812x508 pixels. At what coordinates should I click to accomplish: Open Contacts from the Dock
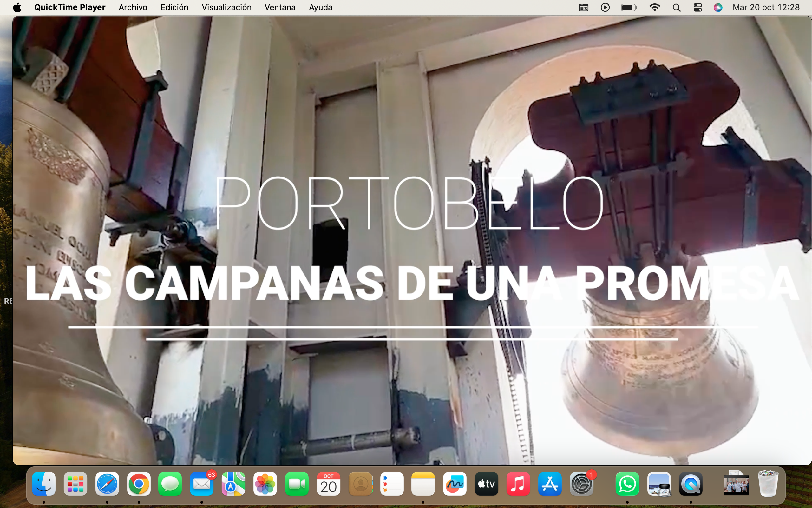pos(361,484)
